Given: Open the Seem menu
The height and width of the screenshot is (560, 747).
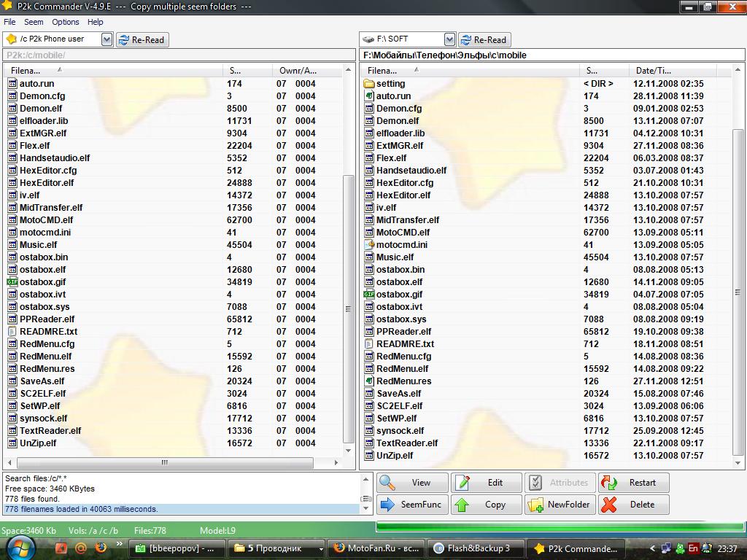Looking at the screenshot, I should [34, 22].
